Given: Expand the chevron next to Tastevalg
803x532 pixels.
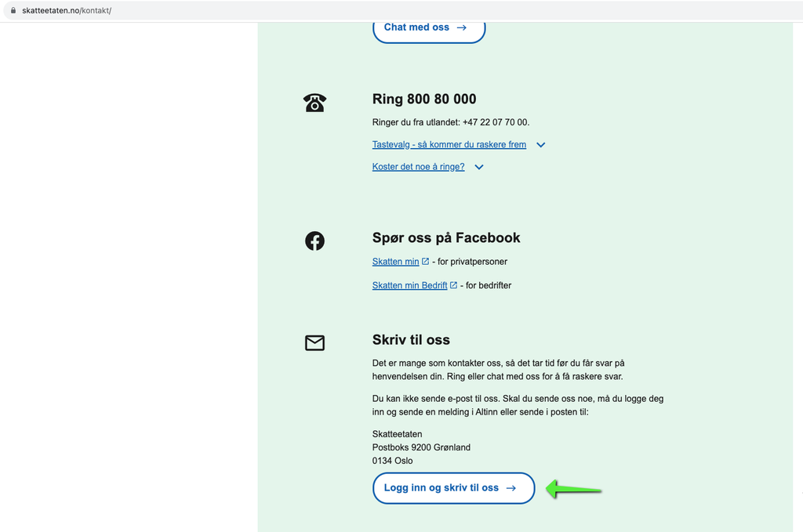Looking at the screenshot, I should coord(540,145).
